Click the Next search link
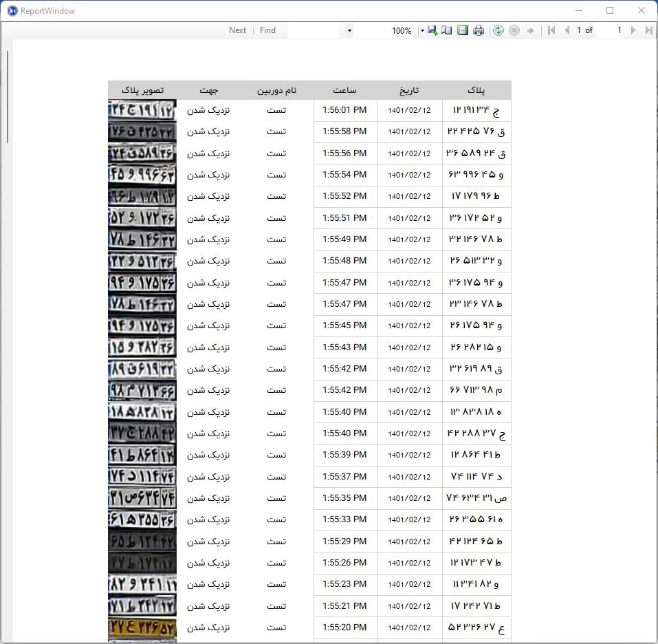The width and height of the screenshot is (658, 644). click(x=237, y=30)
